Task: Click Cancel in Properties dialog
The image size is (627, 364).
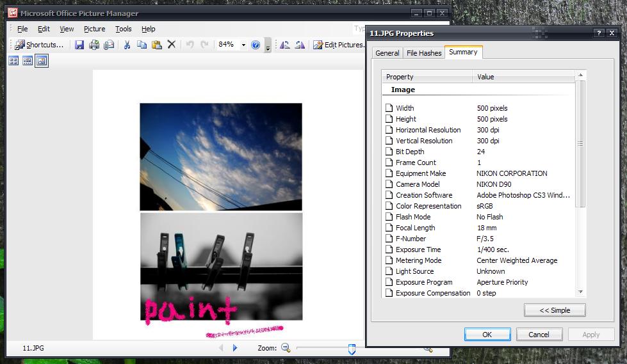Action: (539, 335)
